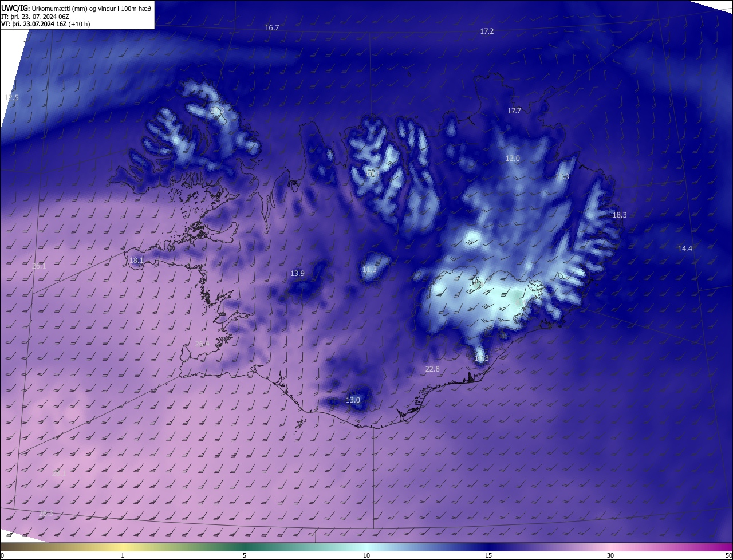Click the 26.3 value label
Image resolution: width=733 pixels, height=560 pixels.
pyautogui.click(x=46, y=514)
